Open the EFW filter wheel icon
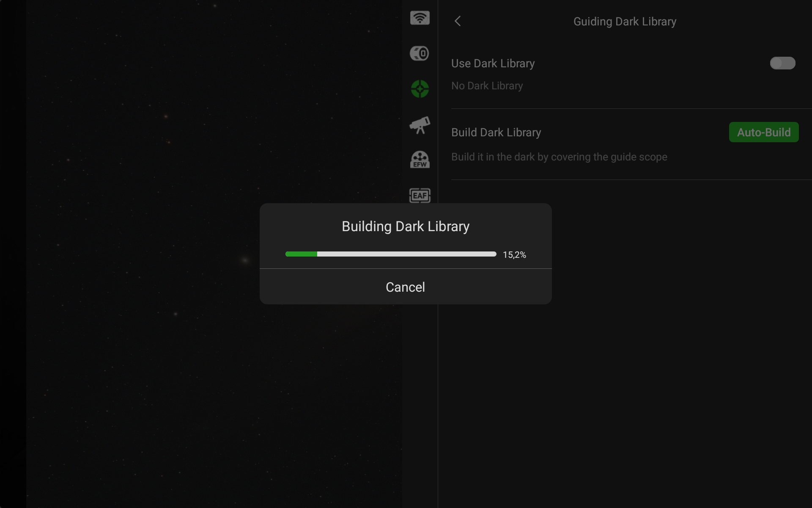This screenshot has height=508, width=812. (x=420, y=160)
